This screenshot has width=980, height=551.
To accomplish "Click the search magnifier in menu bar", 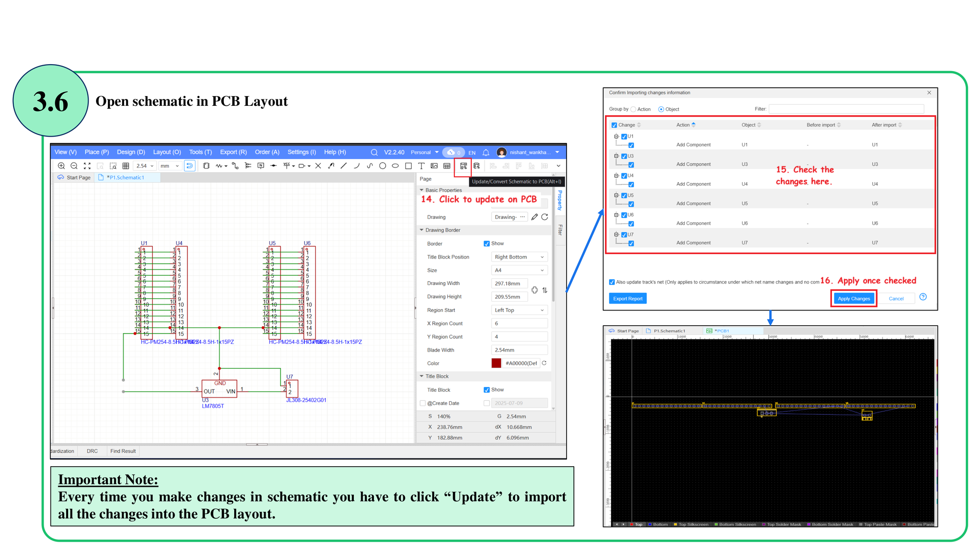I will point(374,152).
